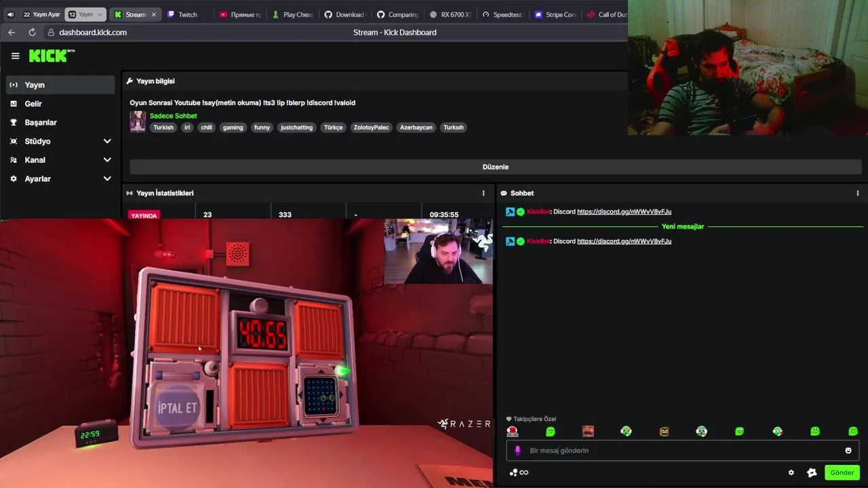Click the chill tag

point(206,127)
